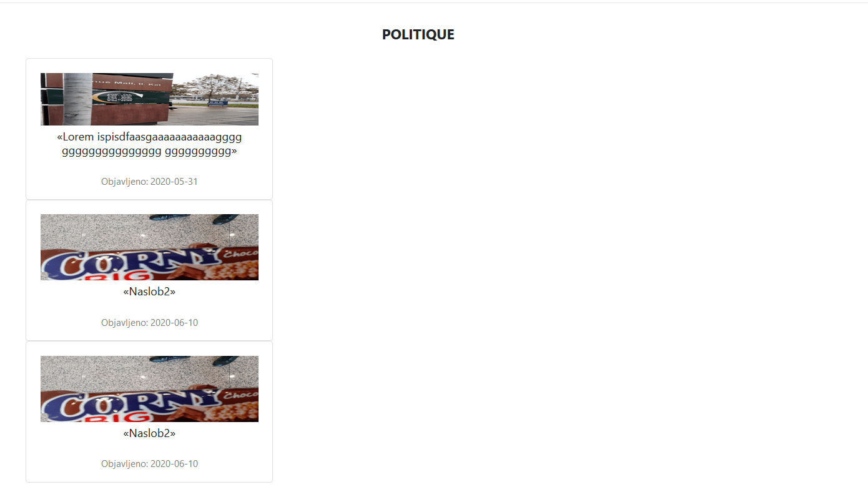Open the Corny bar photo in last card

coord(149,389)
